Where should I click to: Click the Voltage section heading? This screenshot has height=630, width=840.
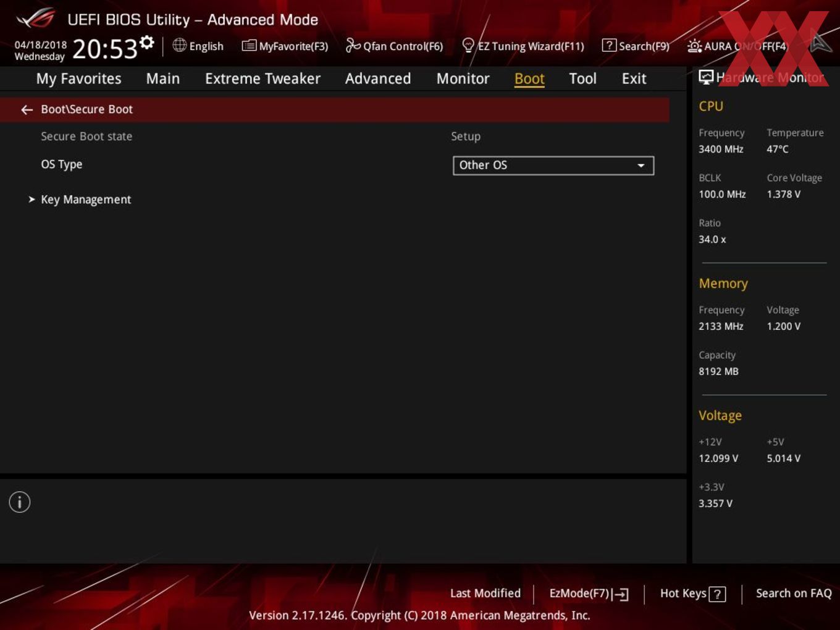click(720, 416)
